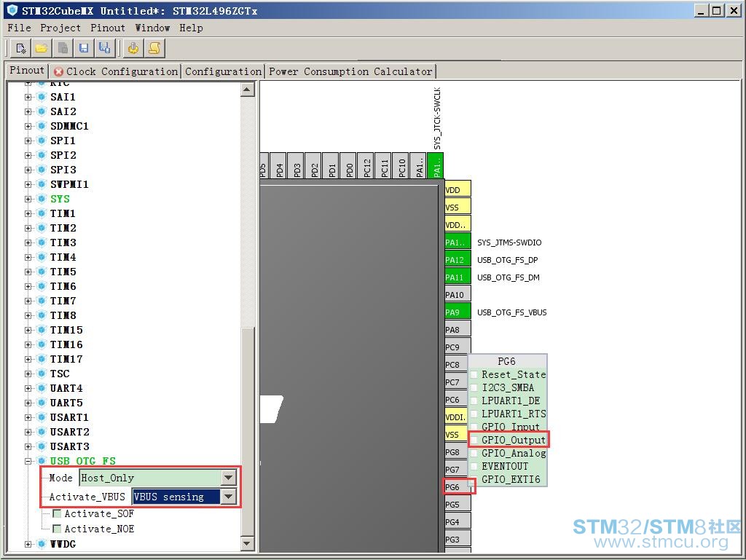Viewport: 746px width, 560px height.
Task: Expand the SYS tree node
Action: (28, 200)
